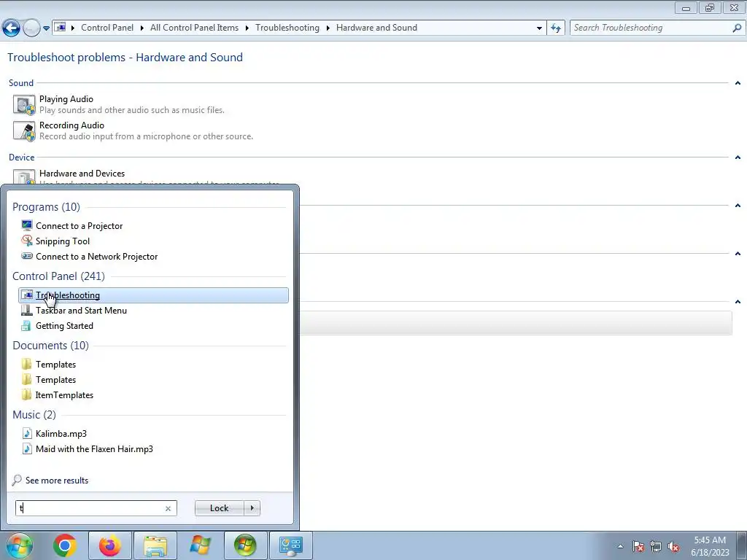Click the Music (2) group header
The width and height of the screenshot is (747, 560).
coord(34,415)
